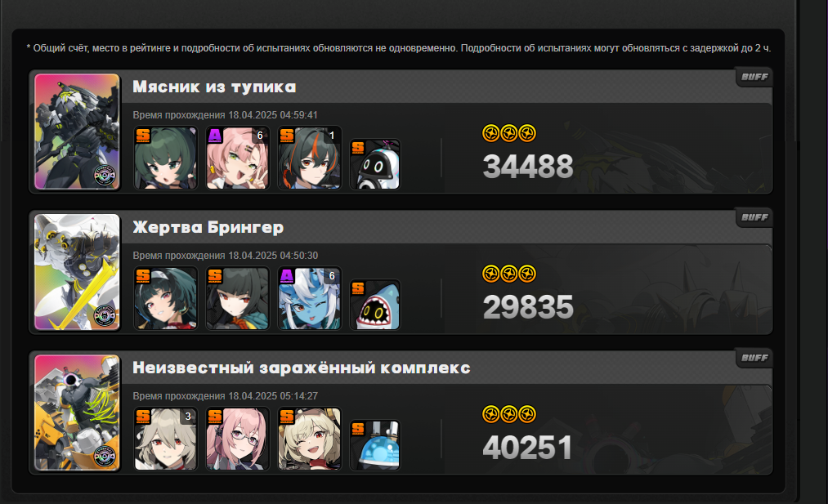Click the Неизвестный заражённый комплекс boss thumbnail

click(x=77, y=413)
